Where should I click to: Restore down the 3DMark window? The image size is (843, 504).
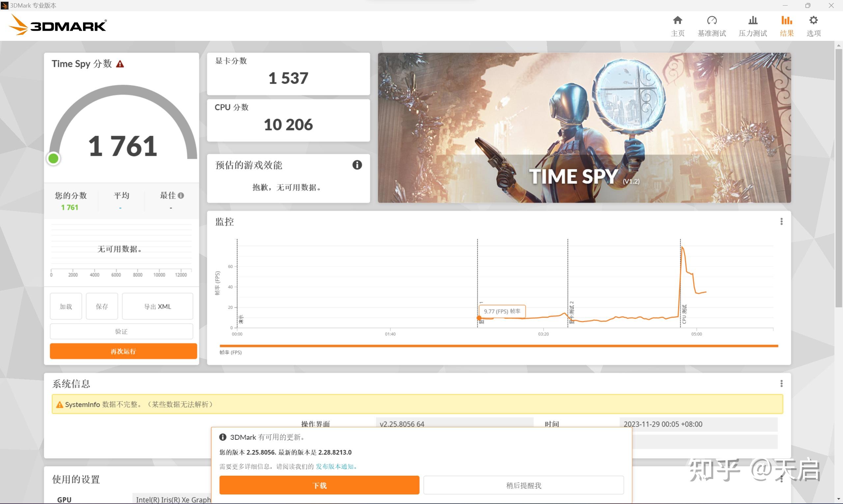point(808,5)
